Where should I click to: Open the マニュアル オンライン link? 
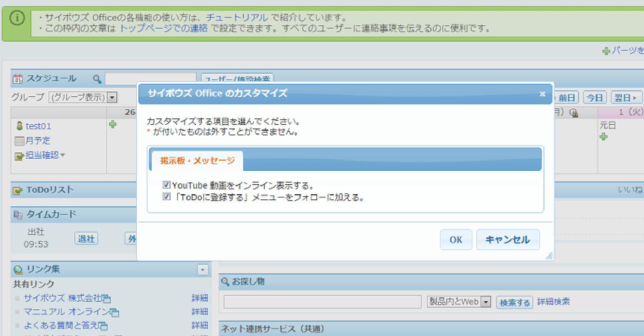coord(67,312)
